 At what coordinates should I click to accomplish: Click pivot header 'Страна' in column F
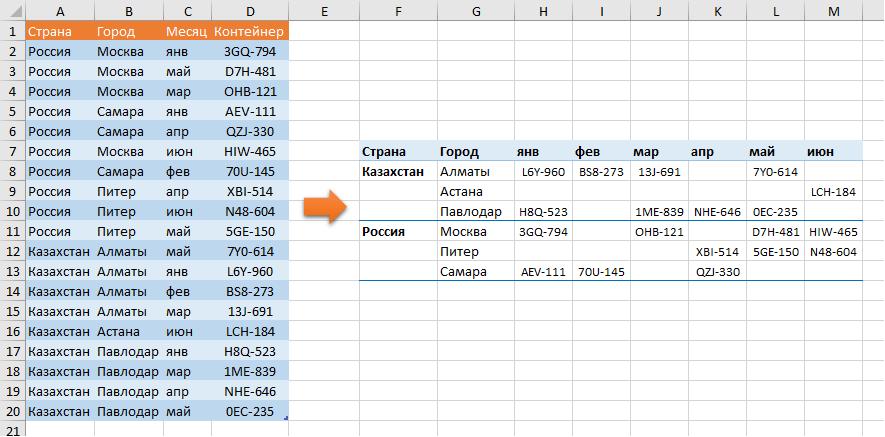click(384, 152)
